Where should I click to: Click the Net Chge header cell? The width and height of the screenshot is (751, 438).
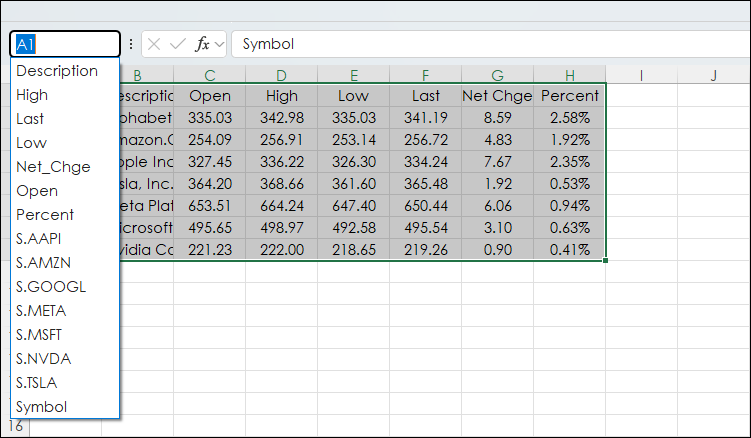498,96
